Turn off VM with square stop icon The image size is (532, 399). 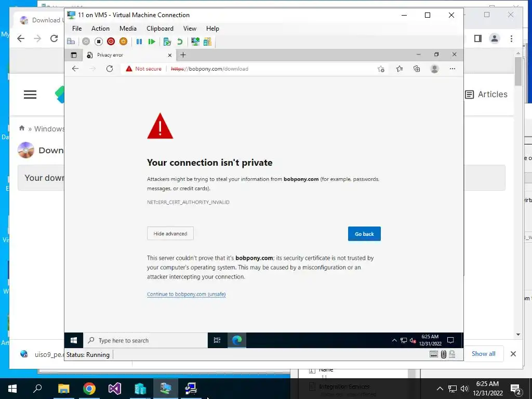(x=98, y=42)
